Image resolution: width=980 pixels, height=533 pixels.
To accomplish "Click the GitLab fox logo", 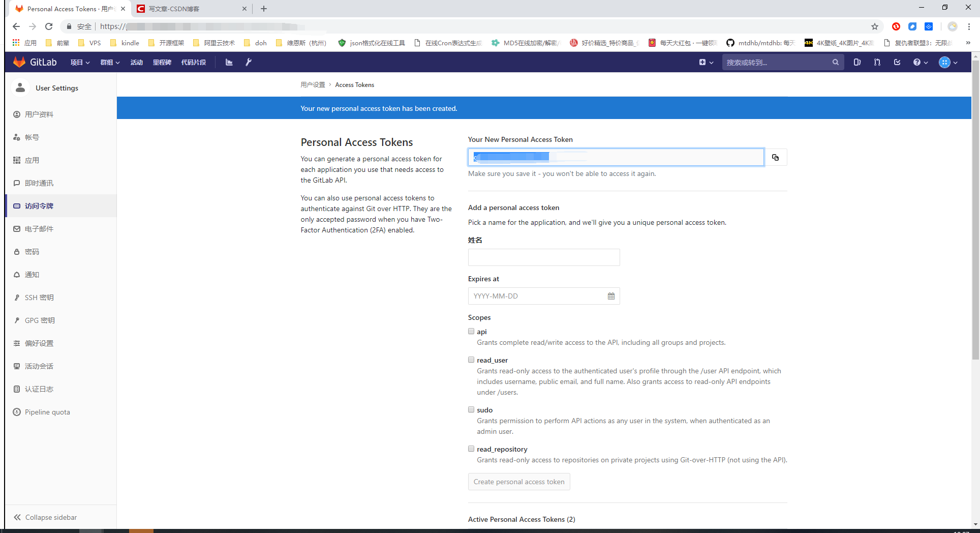I will [x=19, y=62].
